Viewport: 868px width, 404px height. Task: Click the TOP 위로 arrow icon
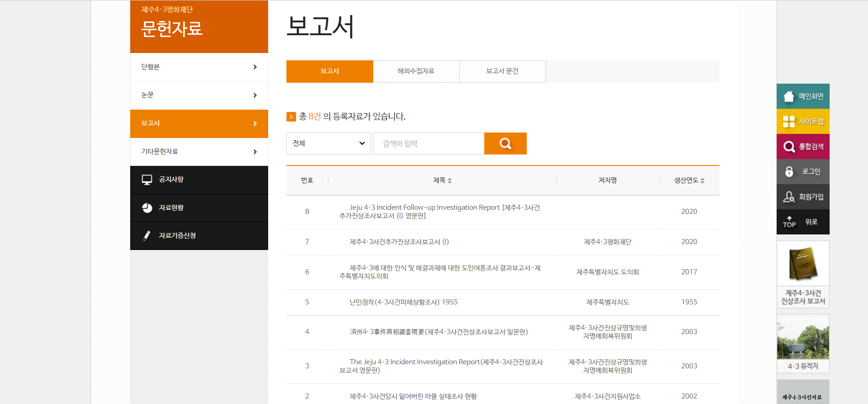pyautogui.click(x=789, y=222)
